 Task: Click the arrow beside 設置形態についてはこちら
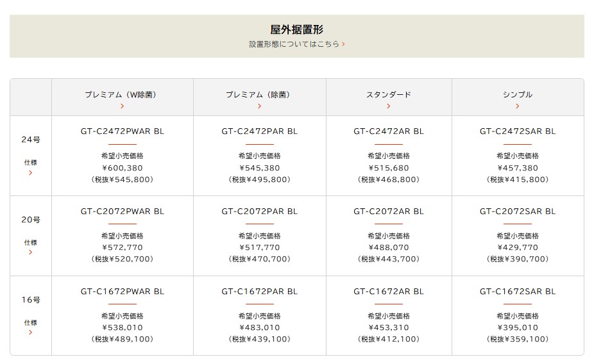(x=344, y=45)
